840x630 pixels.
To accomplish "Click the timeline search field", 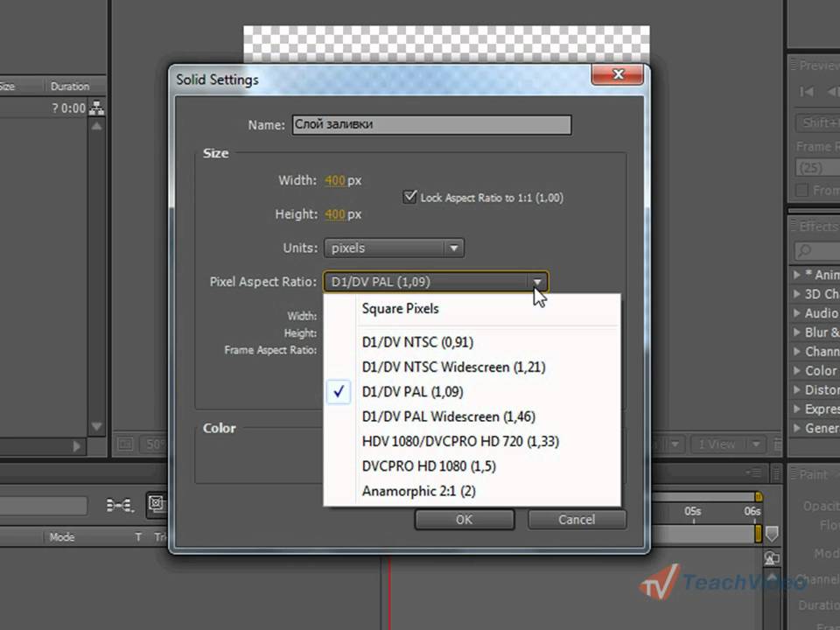I will point(44,506).
